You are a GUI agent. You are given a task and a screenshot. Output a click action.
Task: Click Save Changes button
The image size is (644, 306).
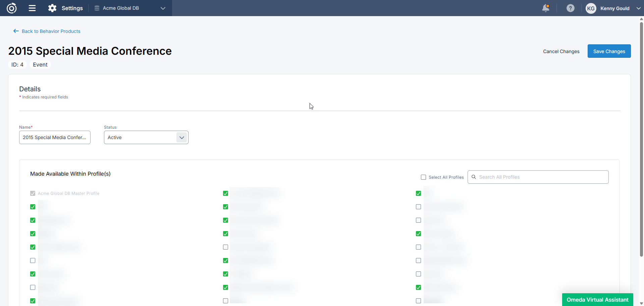click(x=609, y=51)
